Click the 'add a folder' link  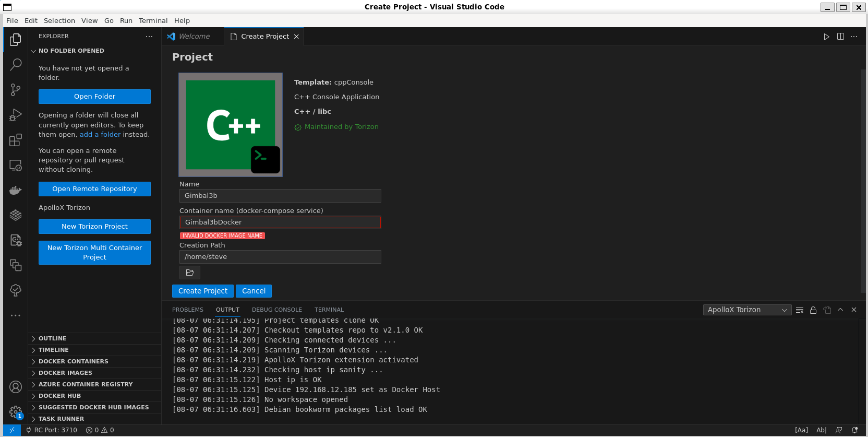pos(100,135)
